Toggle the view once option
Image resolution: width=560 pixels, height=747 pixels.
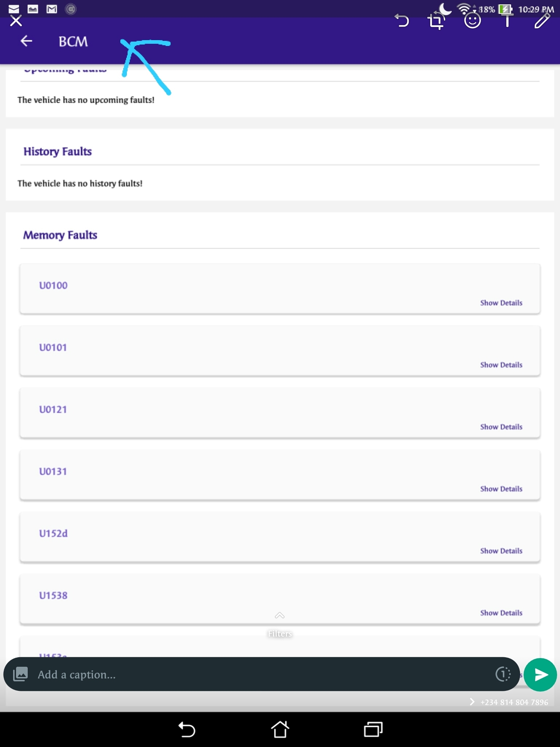(503, 674)
